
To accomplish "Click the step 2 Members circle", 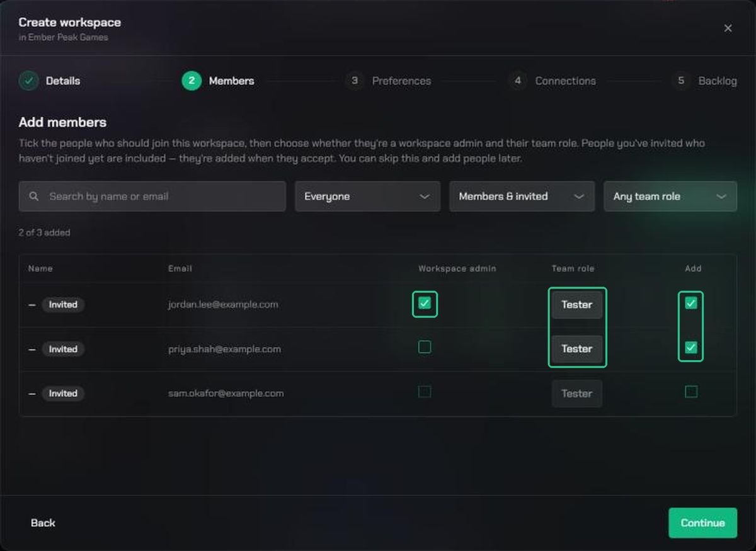I will [192, 81].
